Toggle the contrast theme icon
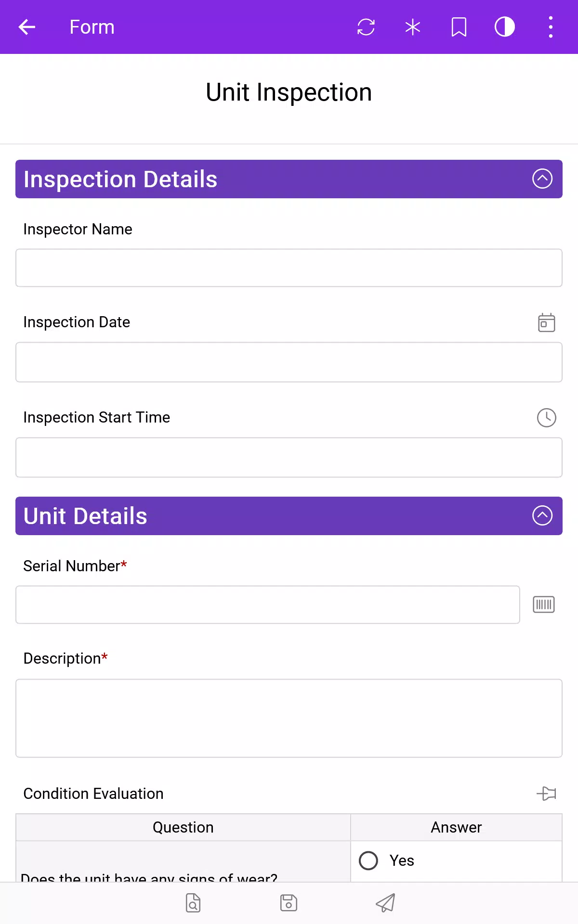The image size is (578, 924). [505, 27]
